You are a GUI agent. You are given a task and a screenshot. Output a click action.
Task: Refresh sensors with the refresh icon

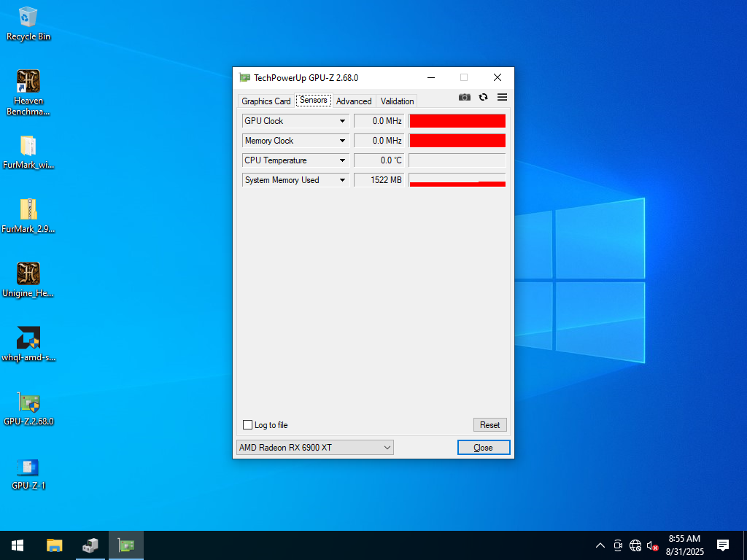coord(483,97)
